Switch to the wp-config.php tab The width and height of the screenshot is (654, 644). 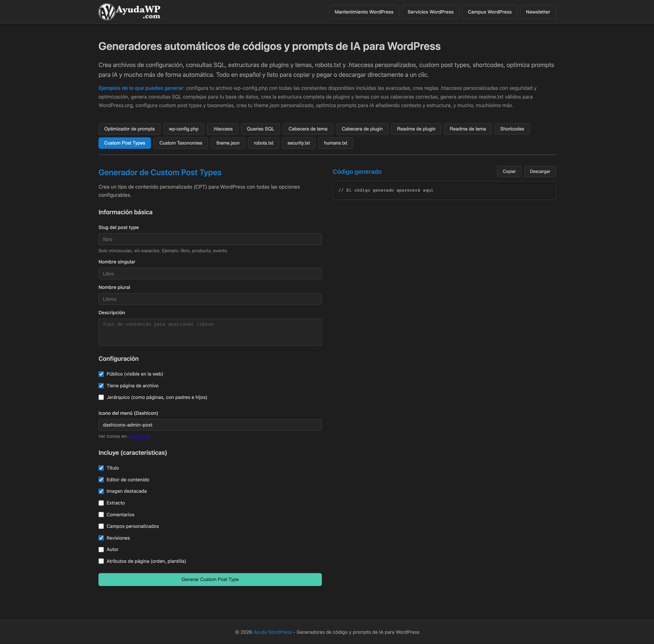[x=183, y=129]
